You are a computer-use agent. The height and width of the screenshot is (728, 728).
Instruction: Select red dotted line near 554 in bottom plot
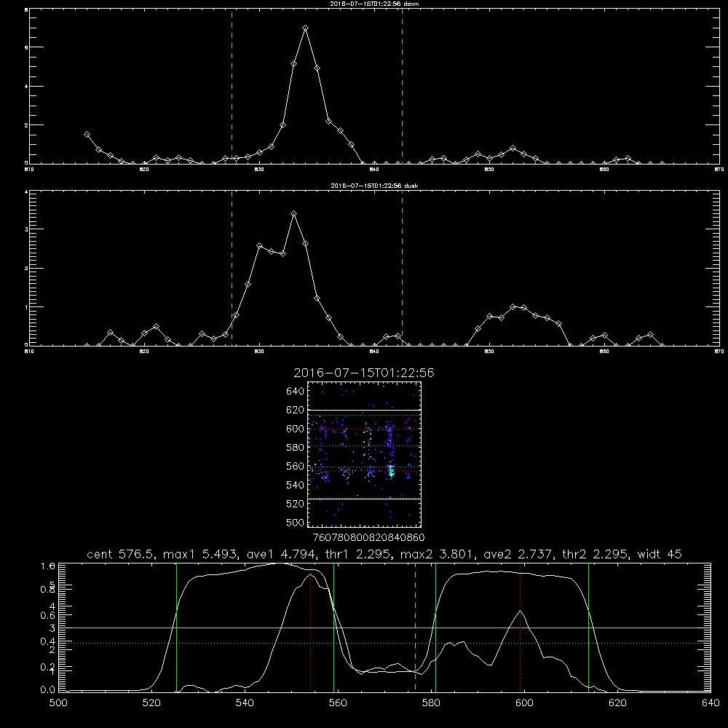(310, 628)
